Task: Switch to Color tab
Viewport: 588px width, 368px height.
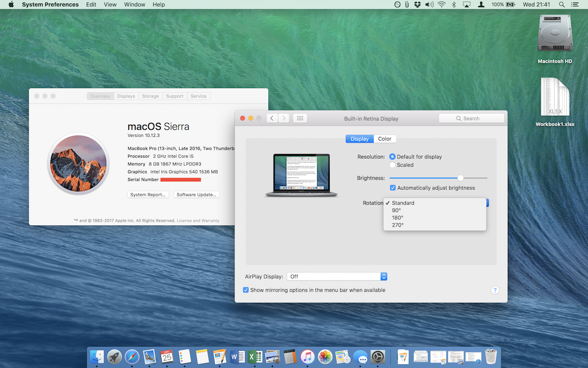Action: click(x=385, y=139)
